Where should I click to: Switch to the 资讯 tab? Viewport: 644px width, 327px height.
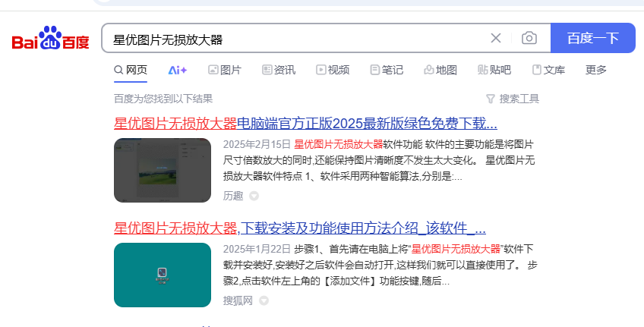pos(279,70)
